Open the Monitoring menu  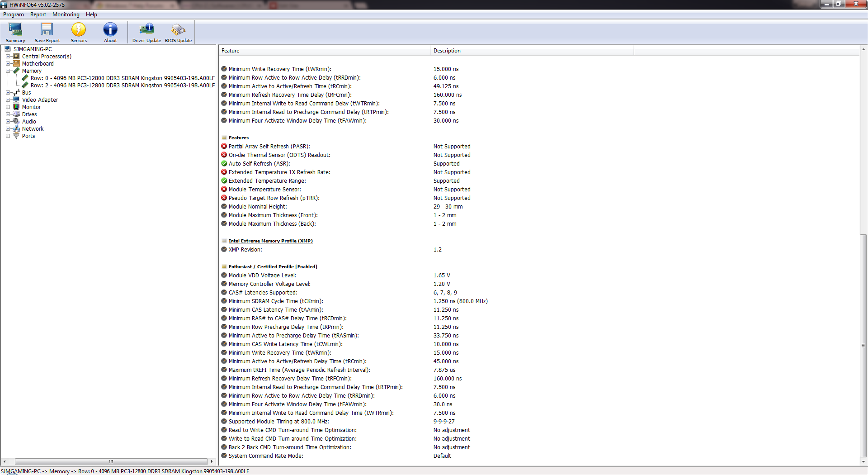click(66, 14)
